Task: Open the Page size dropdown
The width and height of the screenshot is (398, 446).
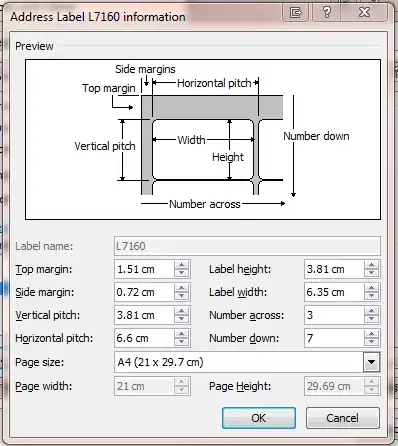Action: click(371, 362)
